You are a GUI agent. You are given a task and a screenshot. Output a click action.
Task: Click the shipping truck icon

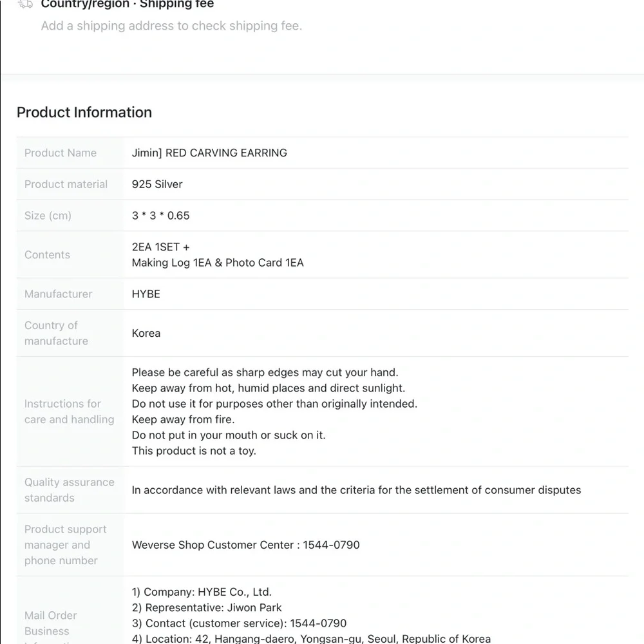25,4
